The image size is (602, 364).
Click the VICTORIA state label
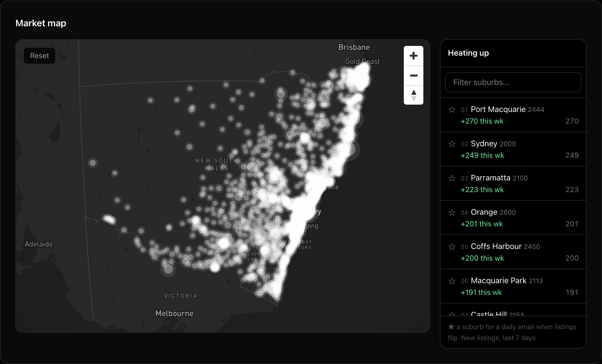pyautogui.click(x=180, y=296)
